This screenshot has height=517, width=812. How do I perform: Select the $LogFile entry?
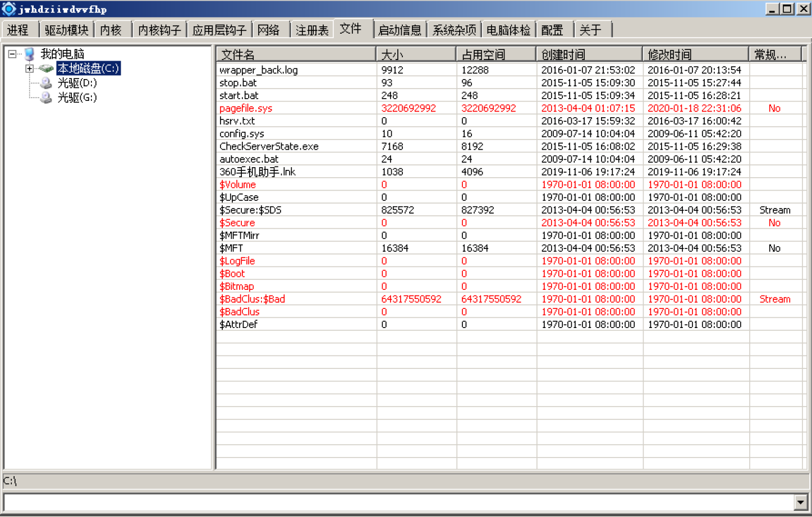pyautogui.click(x=237, y=261)
